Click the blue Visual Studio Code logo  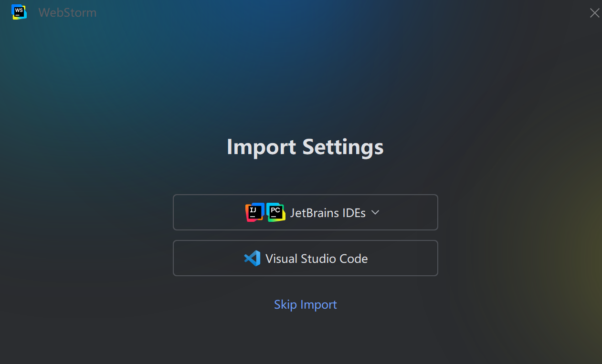click(252, 258)
